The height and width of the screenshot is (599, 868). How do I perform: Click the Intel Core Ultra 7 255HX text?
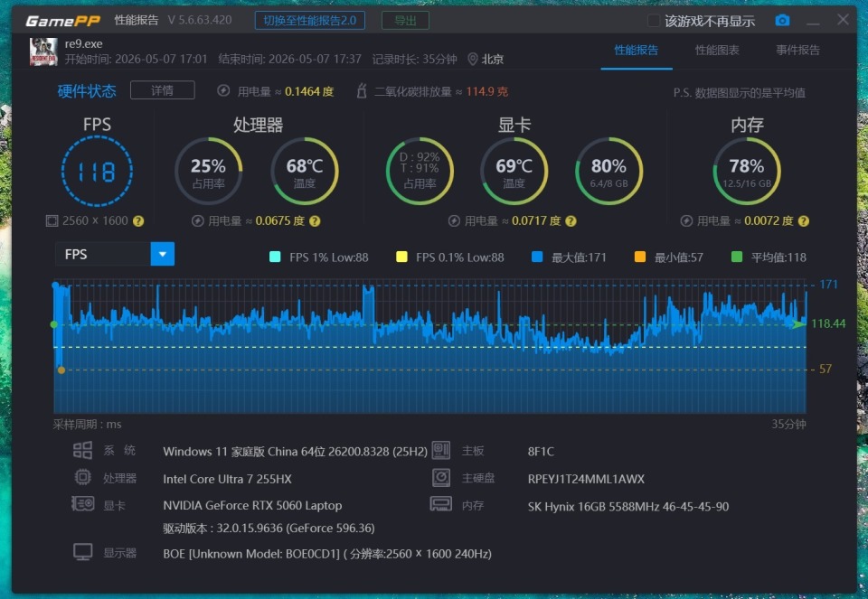point(227,479)
